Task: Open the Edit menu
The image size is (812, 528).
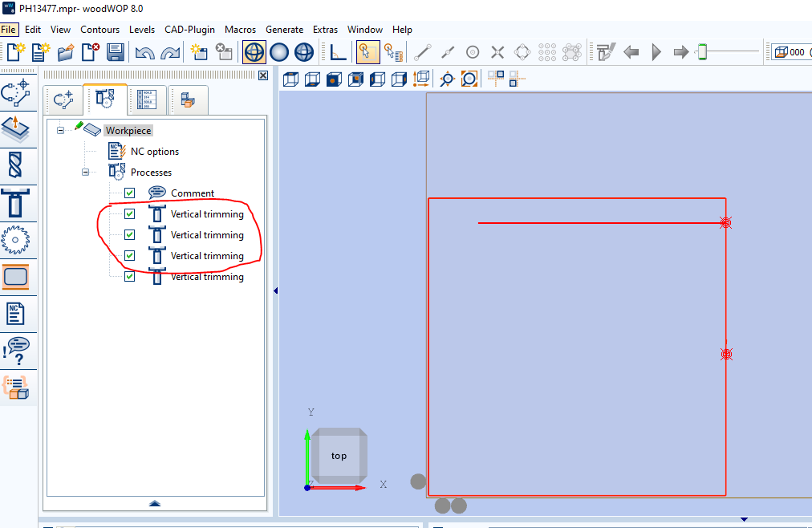Action: point(33,30)
